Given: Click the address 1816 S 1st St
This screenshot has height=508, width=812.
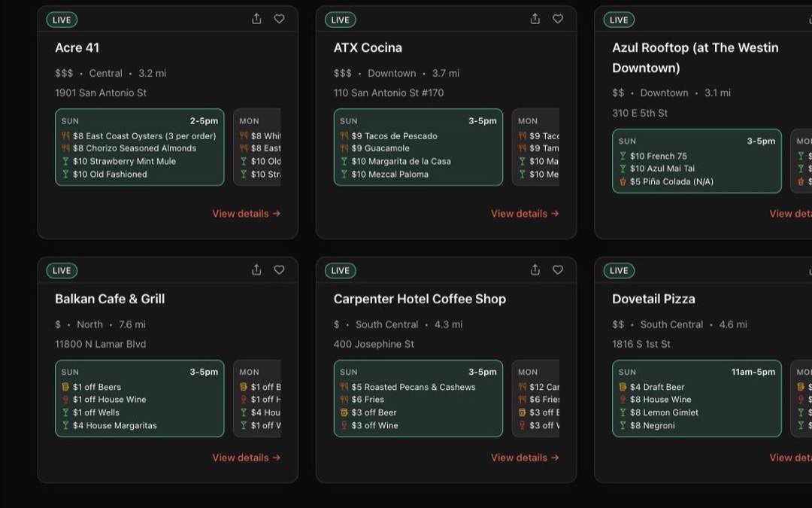Looking at the screenshot, I should pyautogui.click(x=641, y=344).
